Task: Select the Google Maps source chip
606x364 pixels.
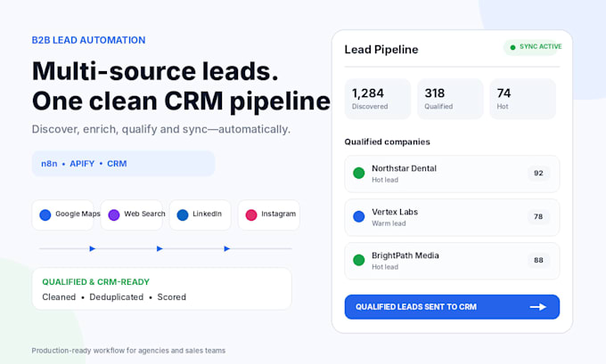Action: (62, 215)
